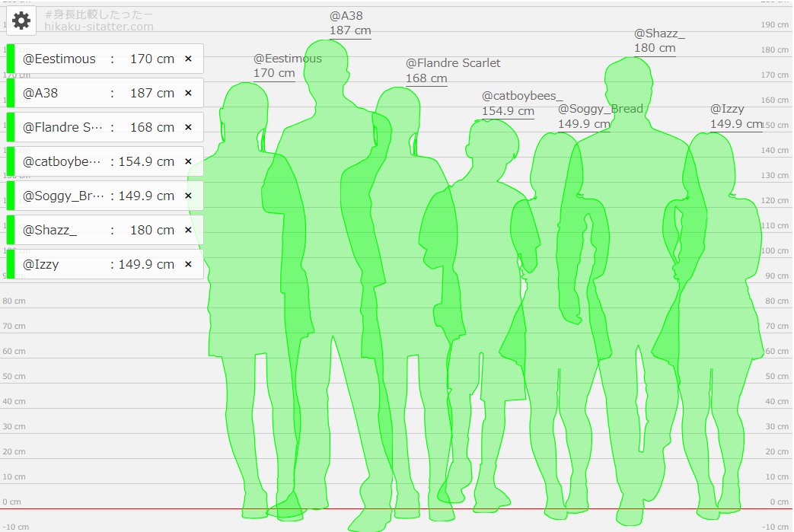This screenshot has height=532, width=794.
Task: Select the @Izzy name in list
Action: point(40,264)
